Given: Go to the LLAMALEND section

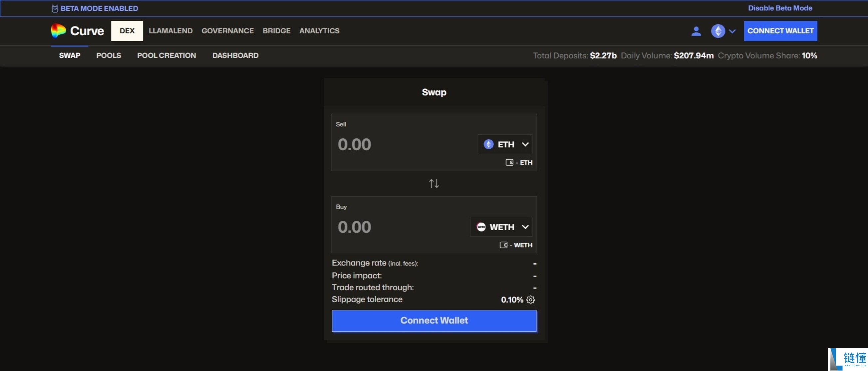Looking at the screenshot, I should pos(171,31).
